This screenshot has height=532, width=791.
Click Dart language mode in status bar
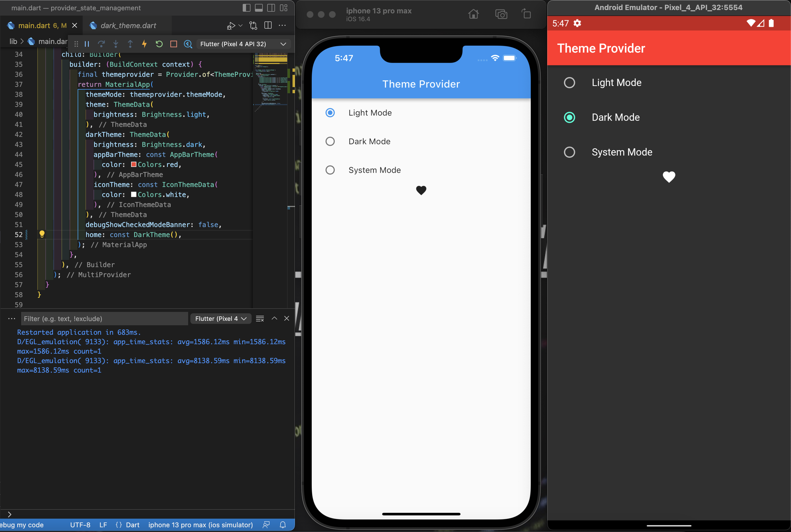[x=132, y=525]
